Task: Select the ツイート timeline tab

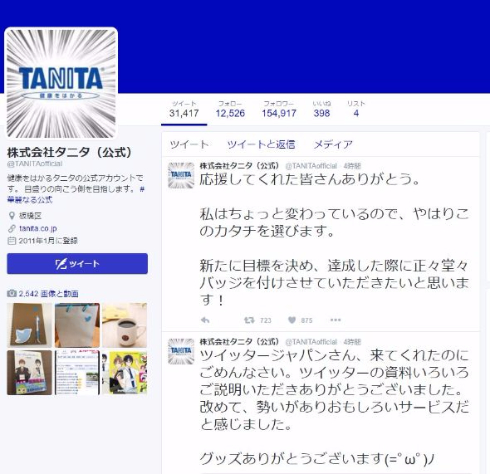Action: (x=189, y=144)
